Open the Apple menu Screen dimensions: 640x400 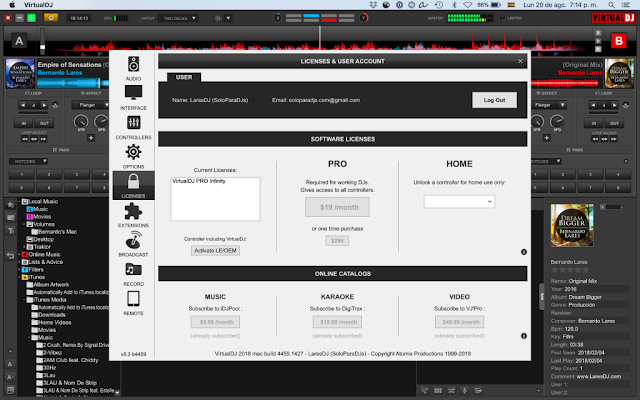12,5
